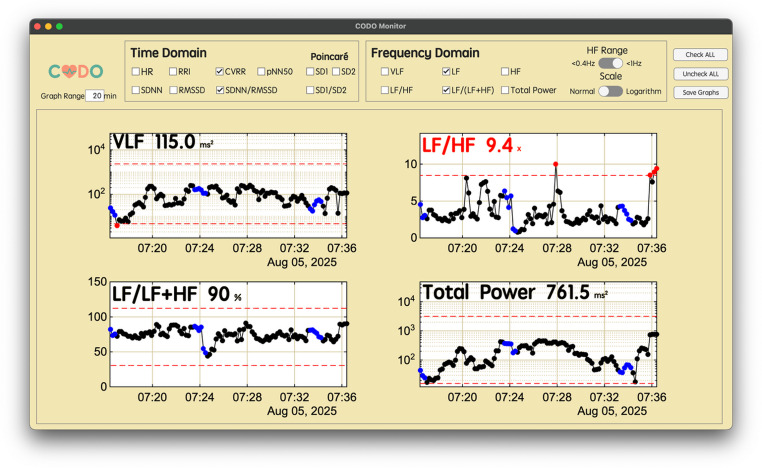Image resolution: width=762 pixels, height=468 pixels.
Task: Click the Uncheck ALL button
Action: pos(700,74)
